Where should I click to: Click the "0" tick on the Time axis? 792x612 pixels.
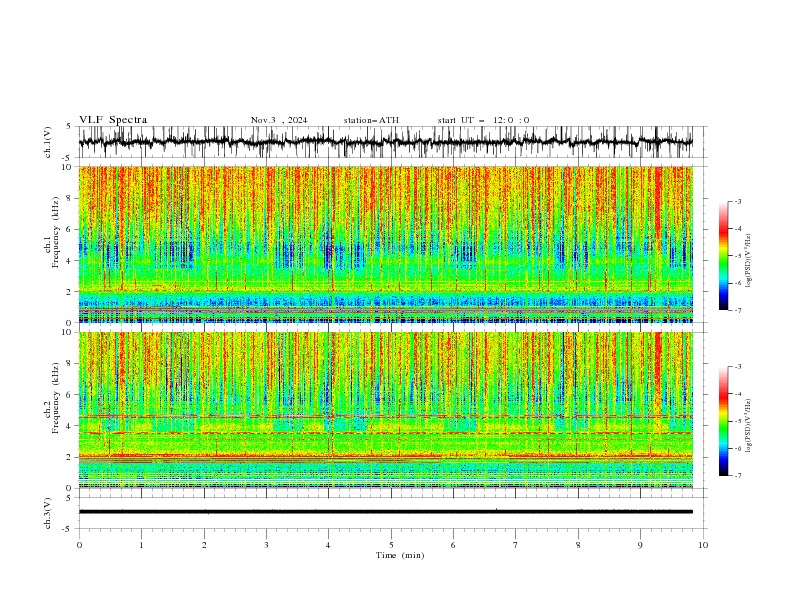(79, 545)
